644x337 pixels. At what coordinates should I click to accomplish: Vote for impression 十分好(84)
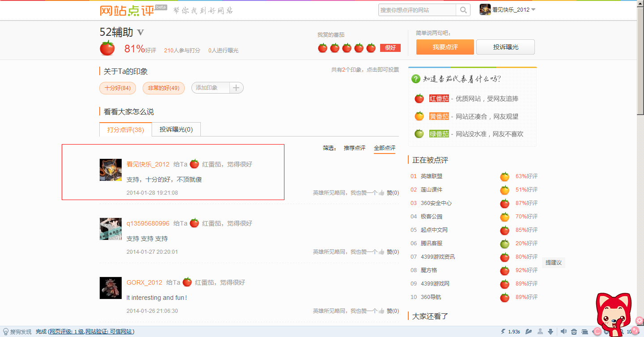click(x=118, y=88)
